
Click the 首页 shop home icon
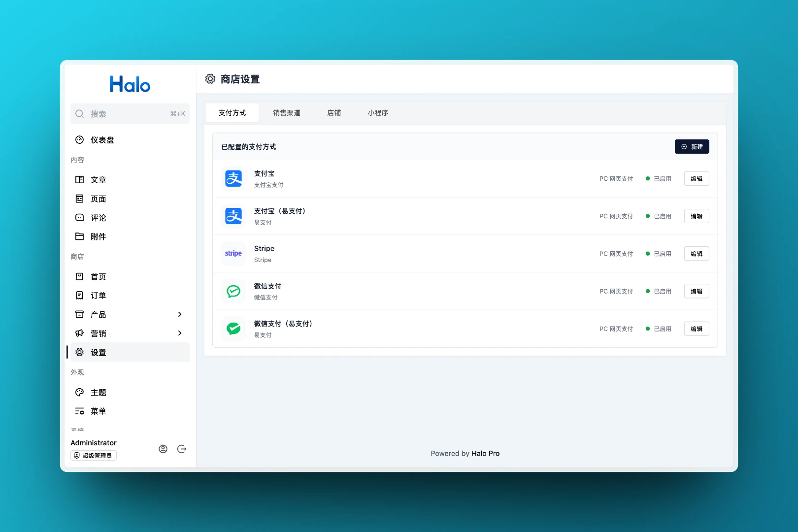(79, 276)
